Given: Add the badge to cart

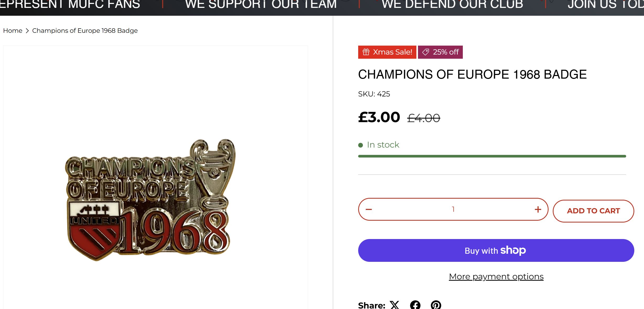Looking at the screenshot, I should [x=593, y=211].
